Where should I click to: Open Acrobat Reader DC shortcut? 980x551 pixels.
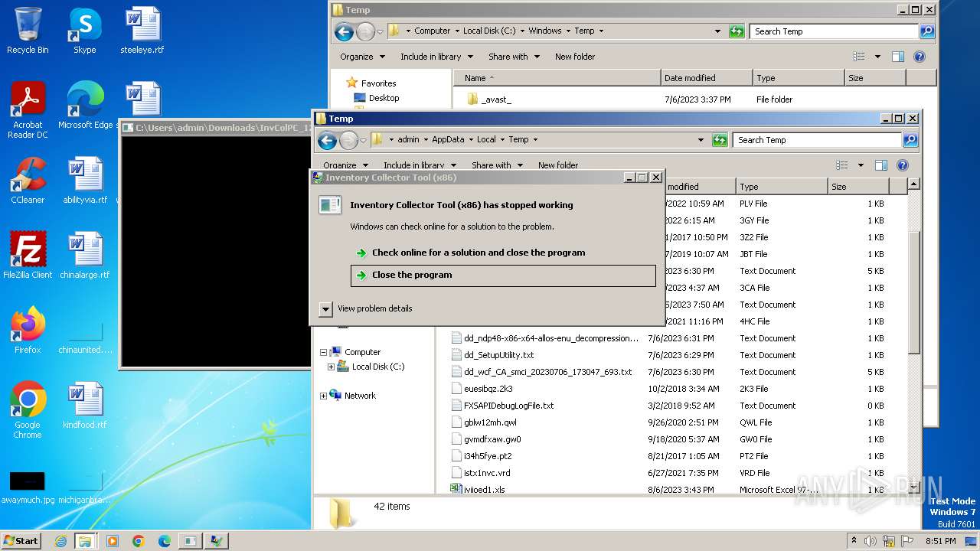[28, 110]
